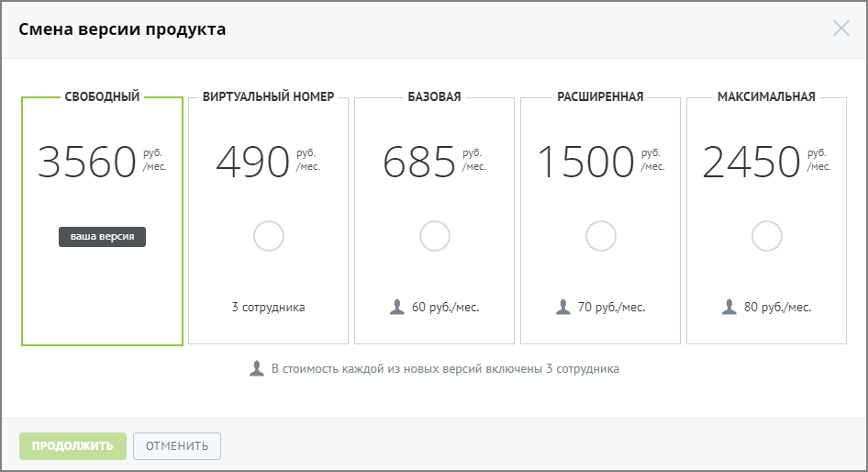Click the '70 руб./мес.' per-employee text
868x472 pixels.
(x=612, y=308)
